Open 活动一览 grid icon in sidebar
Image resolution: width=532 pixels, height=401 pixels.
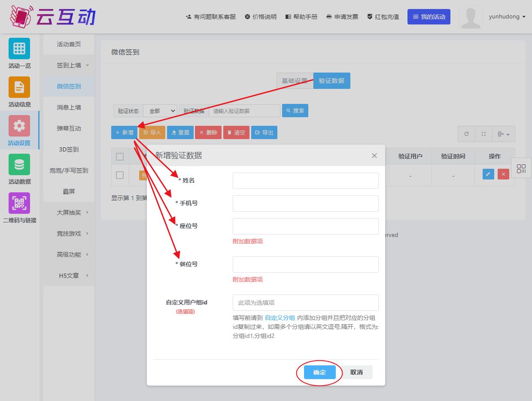click(x=19, y=49)
